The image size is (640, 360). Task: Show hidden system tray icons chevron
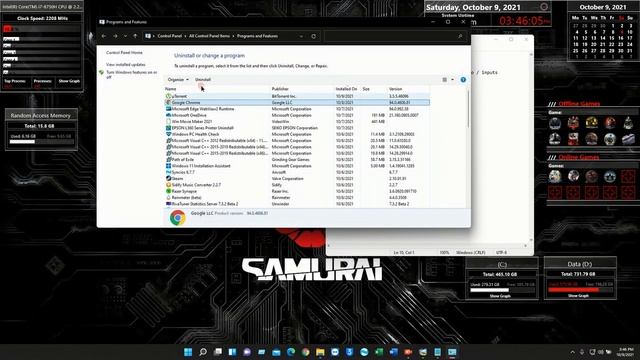point(573,352)
